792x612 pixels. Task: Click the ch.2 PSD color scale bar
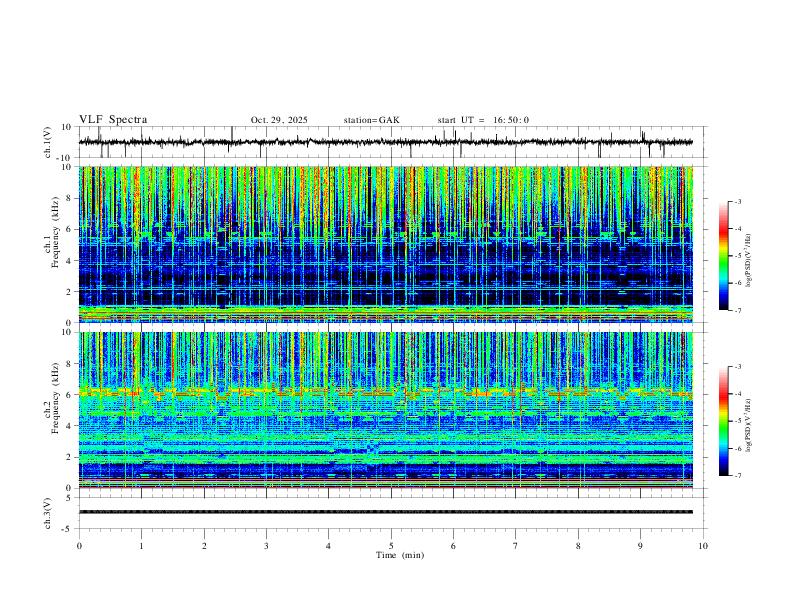[x=724, y=421]
